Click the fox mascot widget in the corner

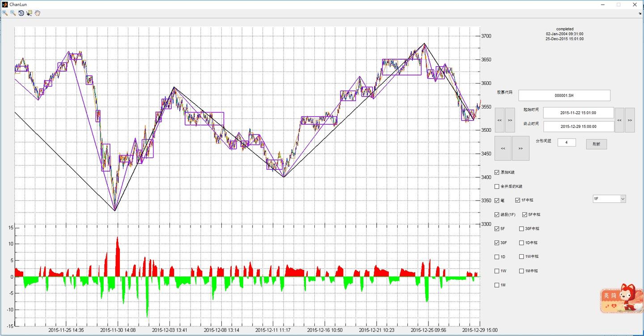tap(622, 298)
